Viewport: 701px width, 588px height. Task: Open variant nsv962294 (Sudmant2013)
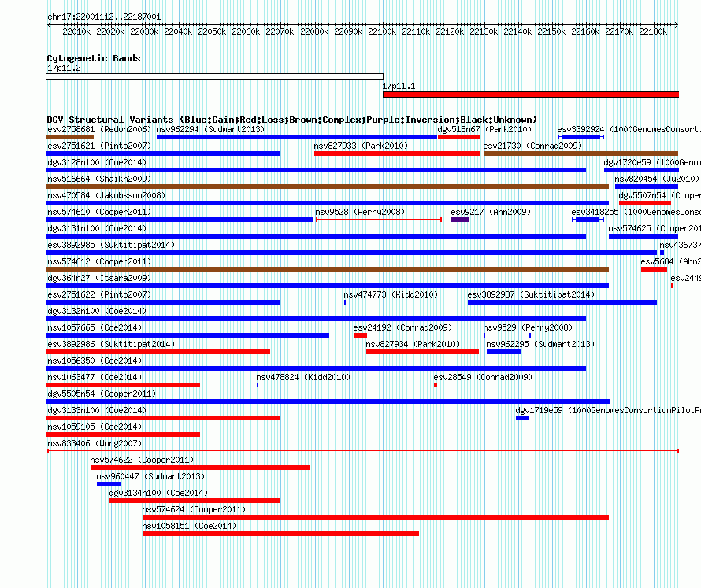[210, 130]
